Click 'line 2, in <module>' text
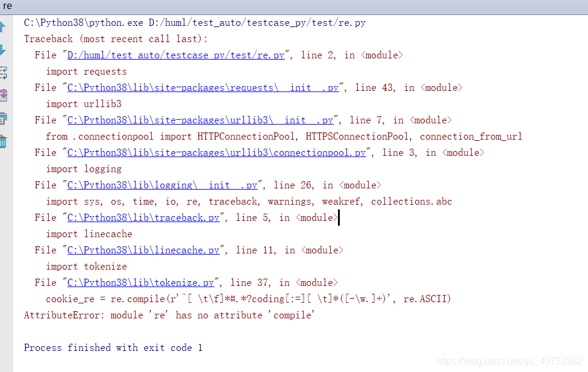Viewport: 588px width, 372px height. (352, 55)
